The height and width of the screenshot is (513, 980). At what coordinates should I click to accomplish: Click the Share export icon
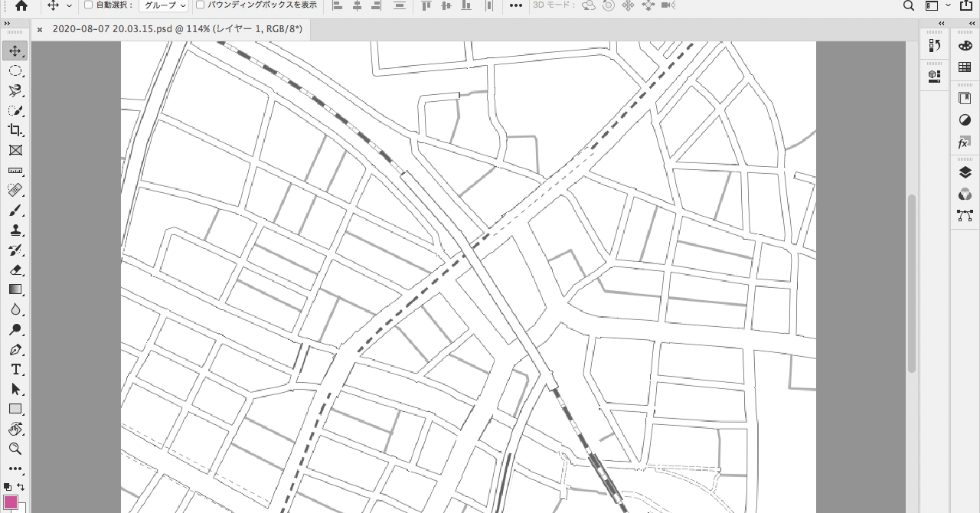[x=966, y=5]
